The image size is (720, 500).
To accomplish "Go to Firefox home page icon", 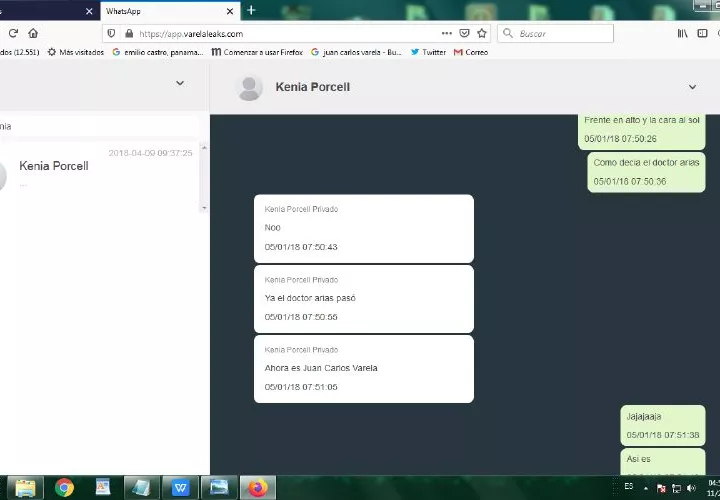I will (33, 33).
